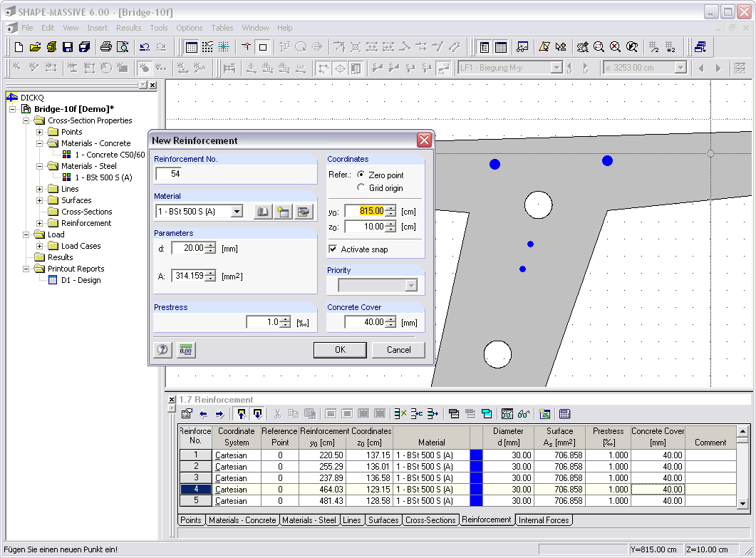Expand the Surfaces folder in tree

pyautogui.click(x=40, y=200)
